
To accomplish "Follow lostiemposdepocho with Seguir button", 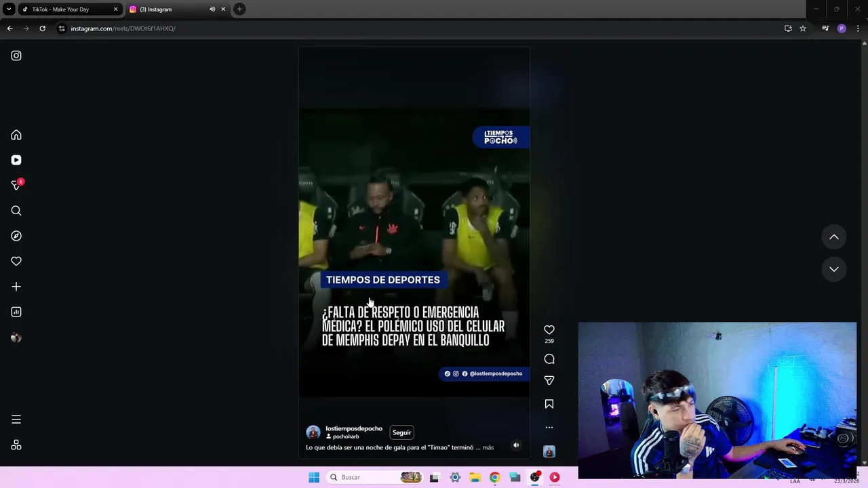I will coord(401,432).
